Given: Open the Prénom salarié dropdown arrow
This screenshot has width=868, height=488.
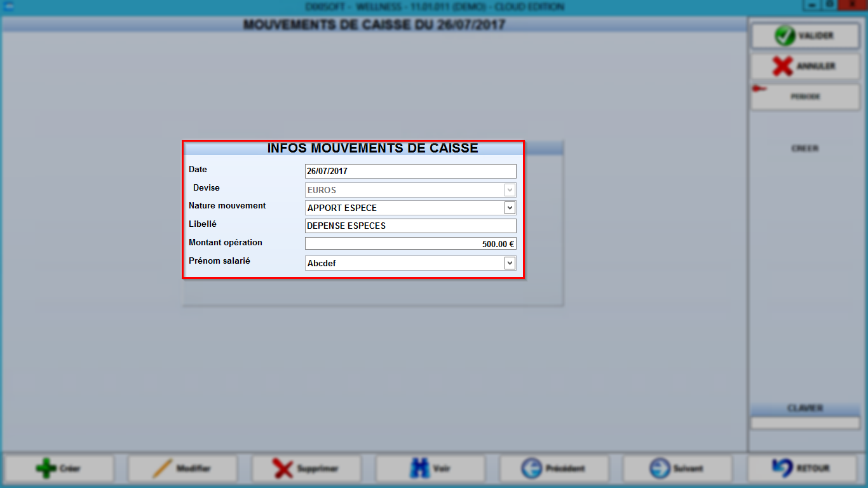Looking at the screenshot, I should tap(510, 263).
